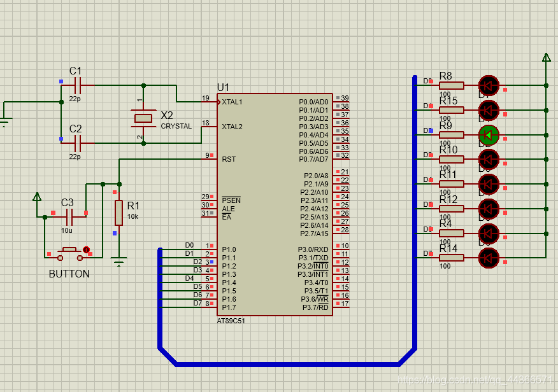The image size is (558, 392).
Task: Click the LED connected to R14
Action: 489,258
